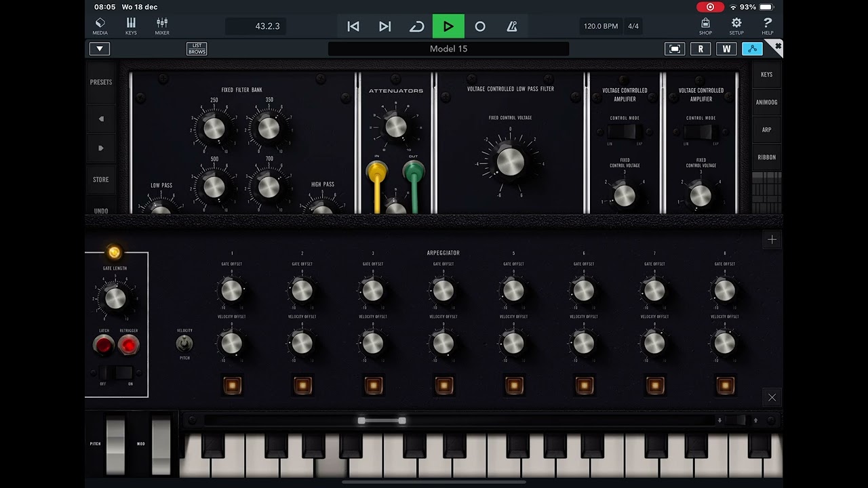Click step 5 Velocity Offset knob
The height and width of the screenshot is (488, 868).
tap(513, 343)
